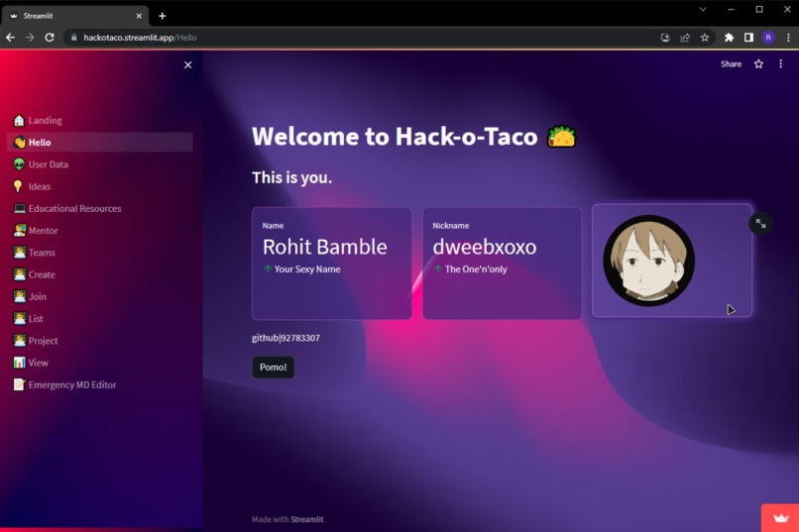Screen dimensions: 799x532
Task: Open the View page
Action: [99, 363]
